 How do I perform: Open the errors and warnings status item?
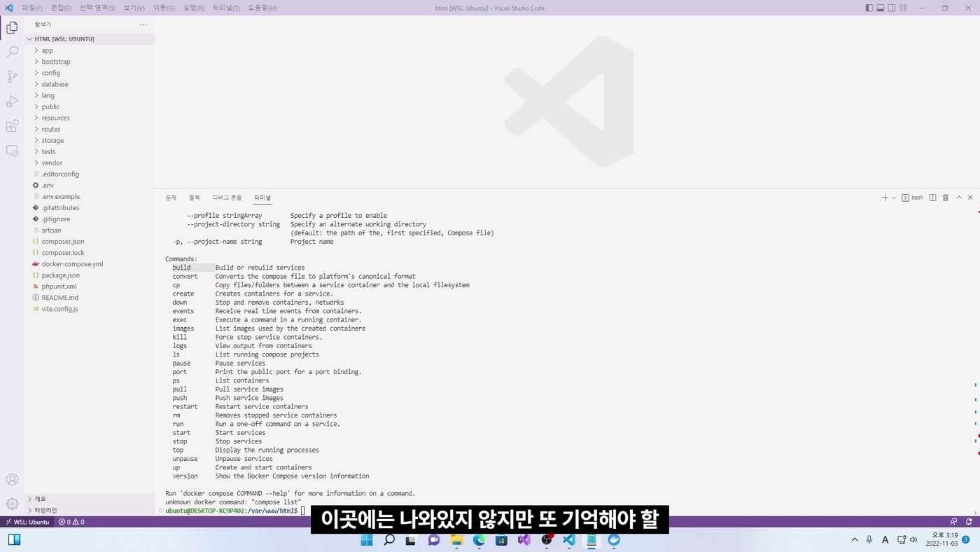(71, 522)
